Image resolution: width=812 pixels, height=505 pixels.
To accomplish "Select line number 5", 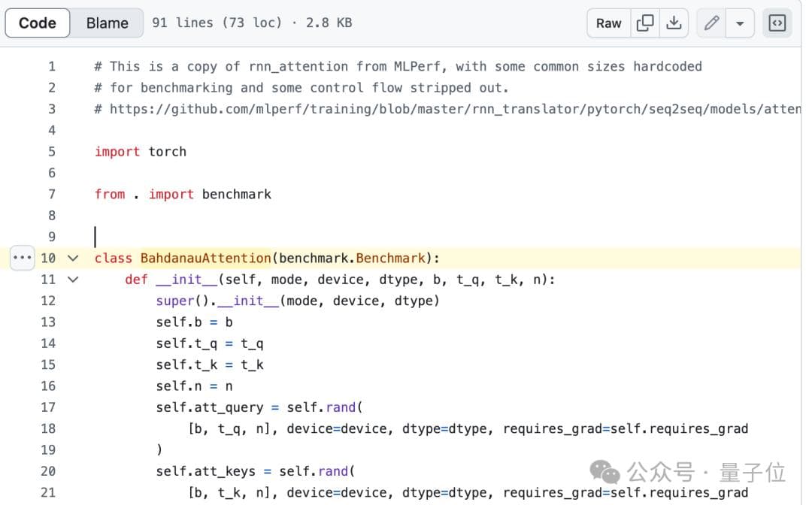I will click(52, 151).
